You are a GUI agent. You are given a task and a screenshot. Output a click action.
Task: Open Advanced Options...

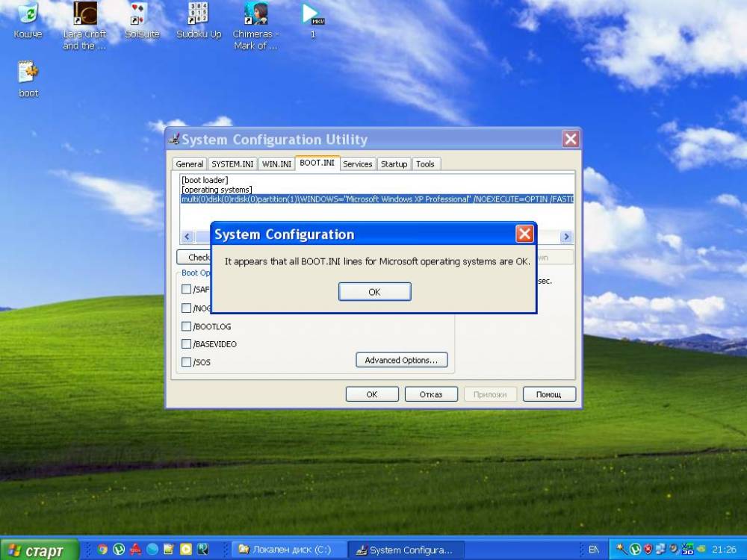click(x=402, y=360)
